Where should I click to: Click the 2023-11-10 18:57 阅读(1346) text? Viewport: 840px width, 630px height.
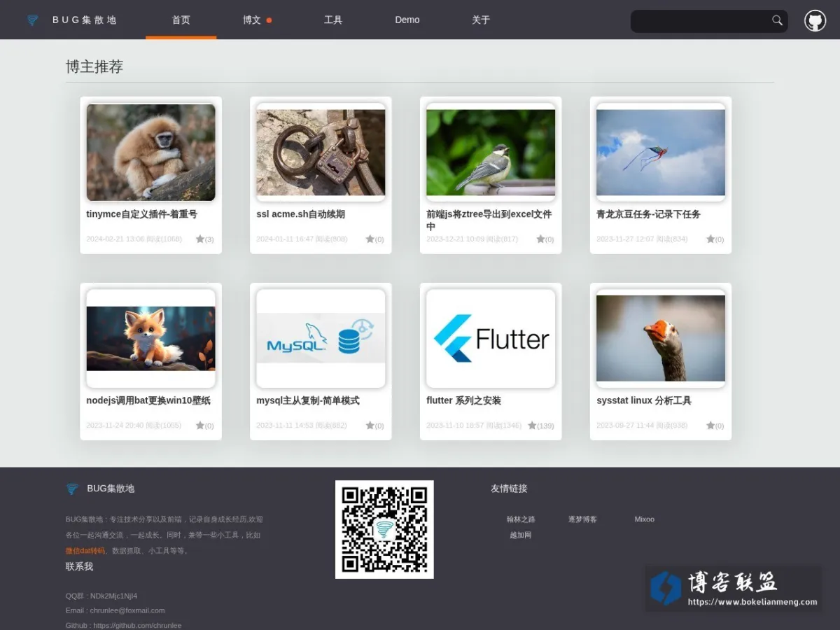pyautogui.click(x=474, y=426)
